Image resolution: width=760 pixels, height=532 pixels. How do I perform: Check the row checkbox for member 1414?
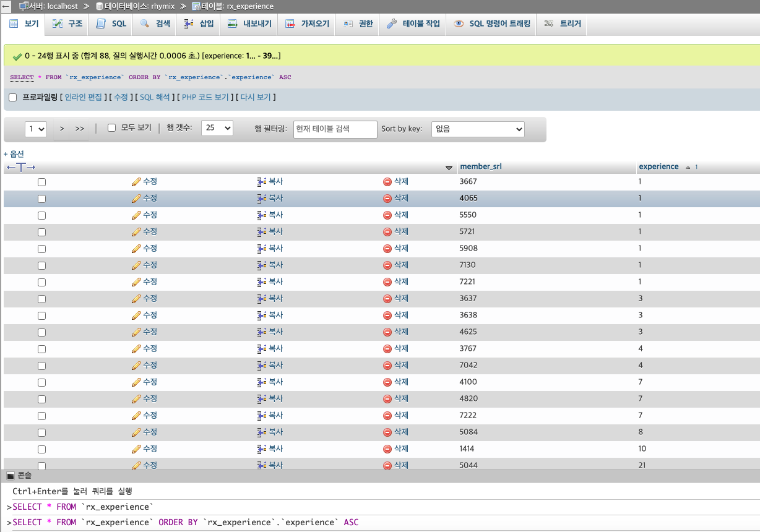(x=42, y=449)
